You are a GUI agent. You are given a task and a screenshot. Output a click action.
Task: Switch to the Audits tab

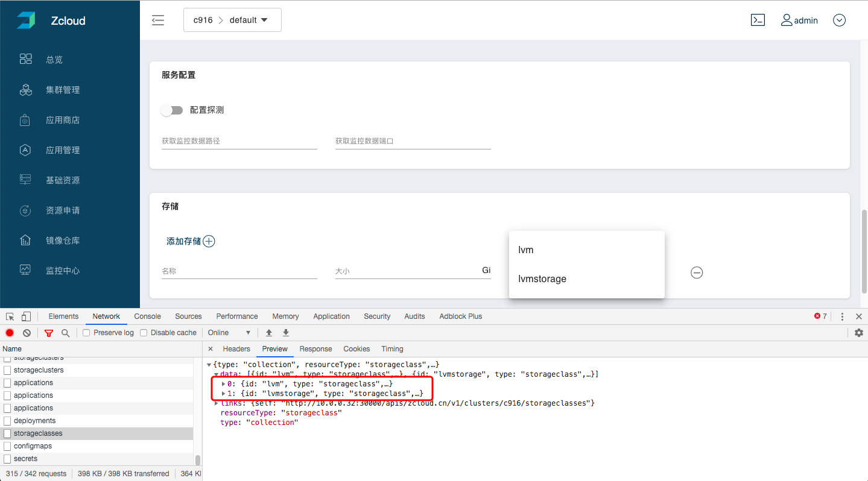[414, 316]
